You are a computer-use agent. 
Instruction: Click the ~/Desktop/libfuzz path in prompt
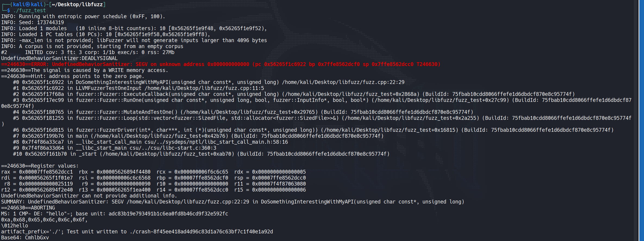point(77,4)
